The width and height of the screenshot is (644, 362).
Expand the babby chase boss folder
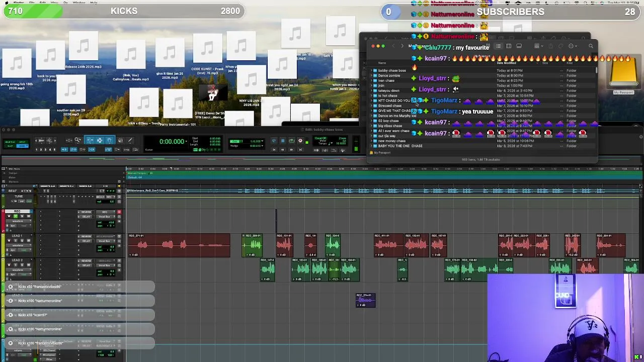tap(371, 70)
